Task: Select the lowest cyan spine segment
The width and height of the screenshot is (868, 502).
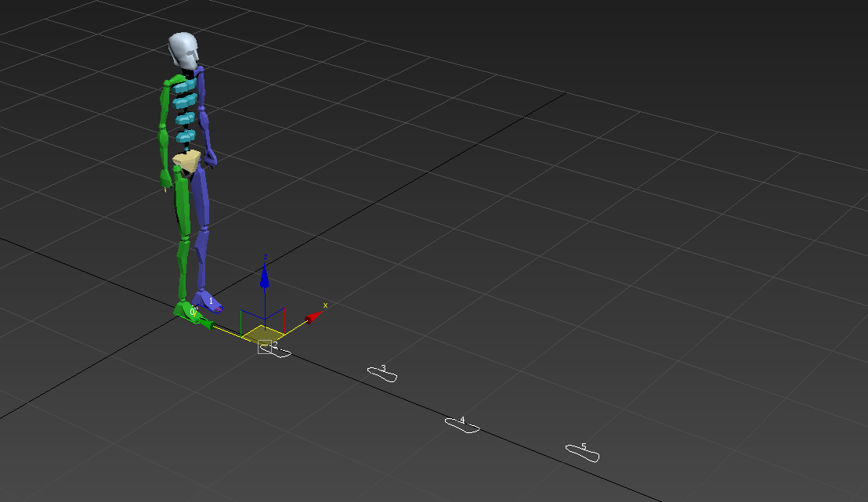Action: (186, 136)
